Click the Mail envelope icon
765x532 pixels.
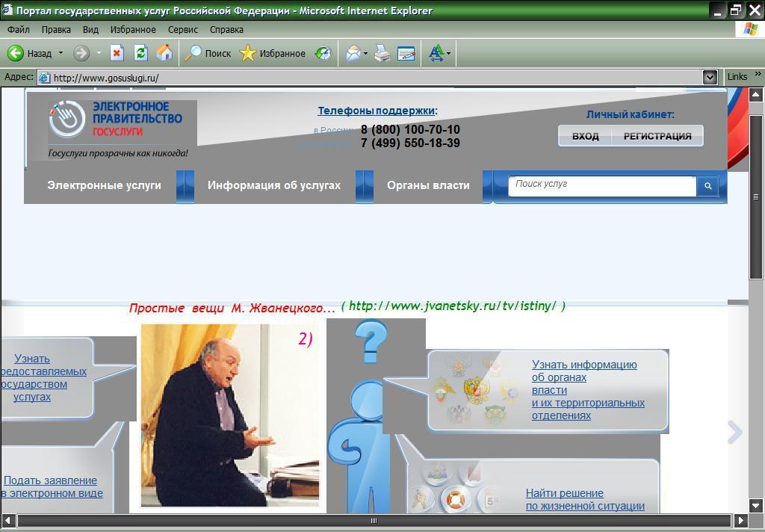353,53
